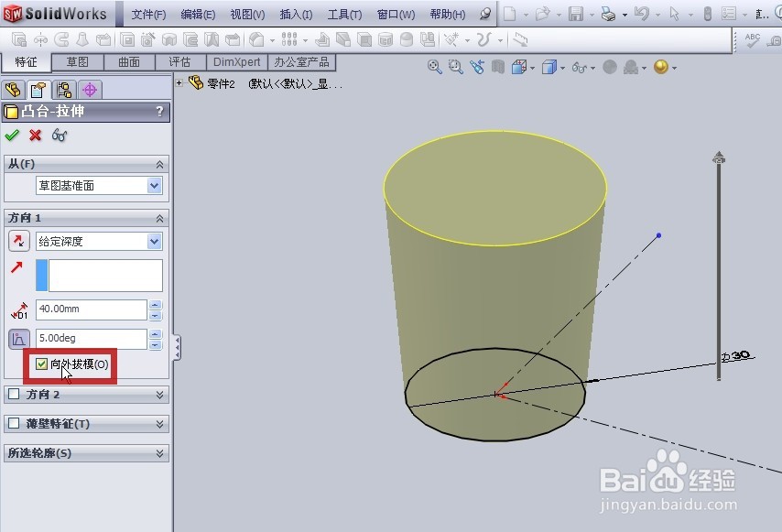This screenshot has width=782, height=532.
Task: Open the 编辑(E) menu
Action: 198,15
